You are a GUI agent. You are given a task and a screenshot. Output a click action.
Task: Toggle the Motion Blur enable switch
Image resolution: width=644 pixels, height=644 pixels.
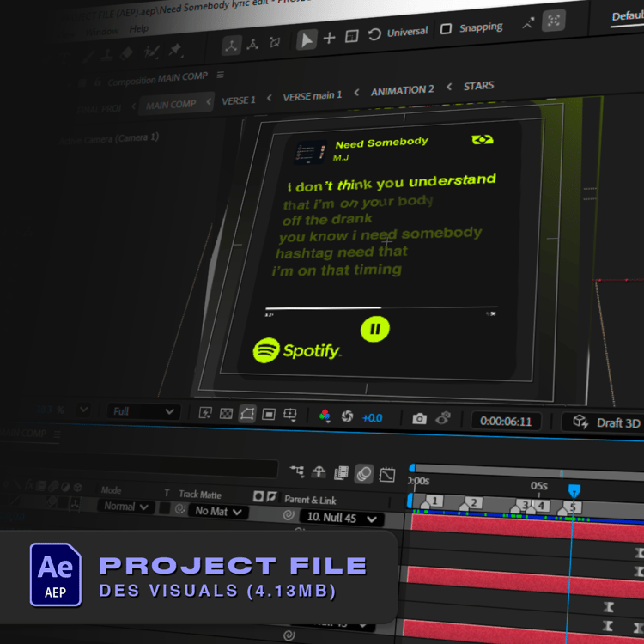pyautogui.click(x=363, y=474)
